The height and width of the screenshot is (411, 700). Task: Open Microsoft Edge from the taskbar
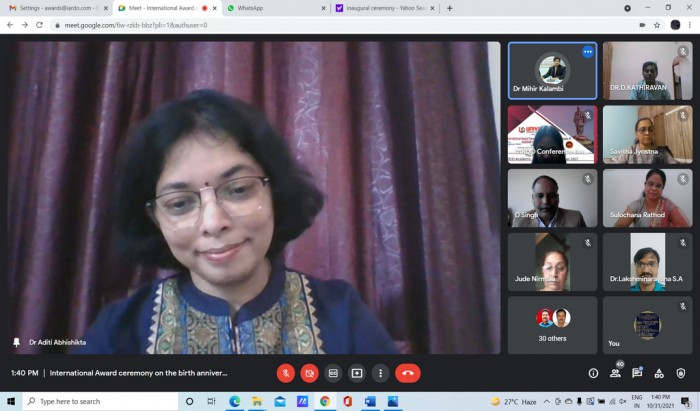[x=235, y=402]
